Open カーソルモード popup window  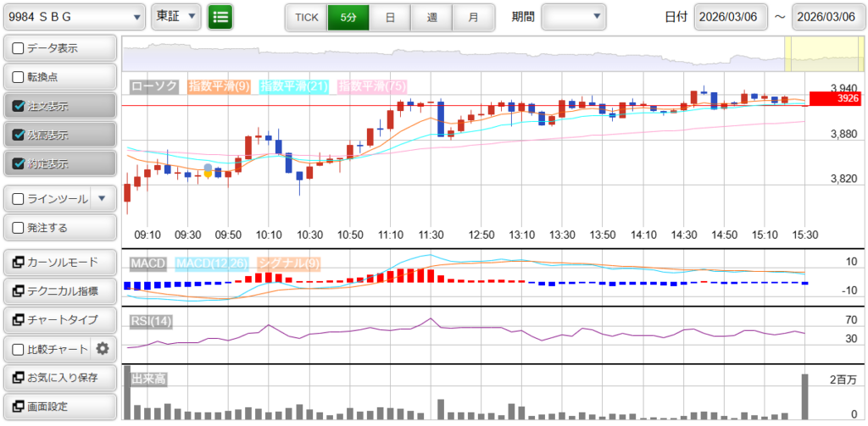click(x=59, y=262)
